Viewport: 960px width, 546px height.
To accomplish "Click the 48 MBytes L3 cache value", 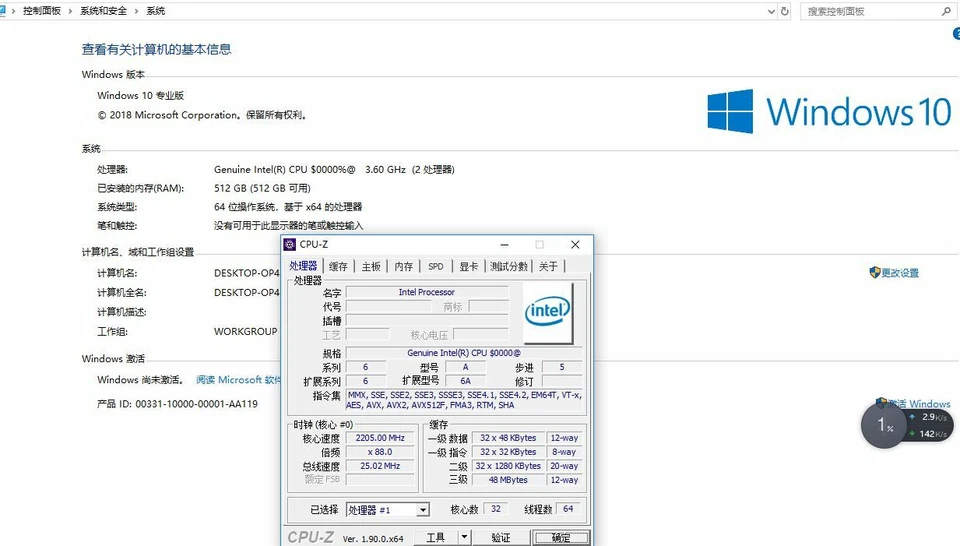I will click(x=508, y=480).
